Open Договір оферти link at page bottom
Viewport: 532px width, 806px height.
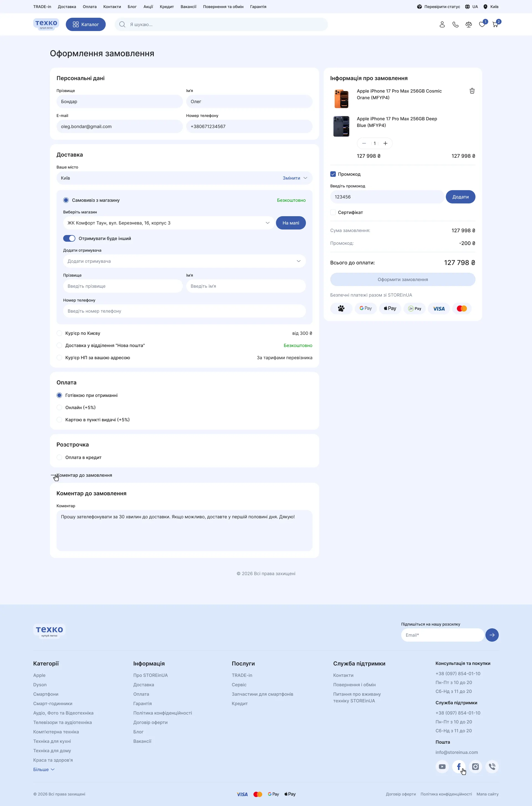pyautogui.click(x=401, y=794)
